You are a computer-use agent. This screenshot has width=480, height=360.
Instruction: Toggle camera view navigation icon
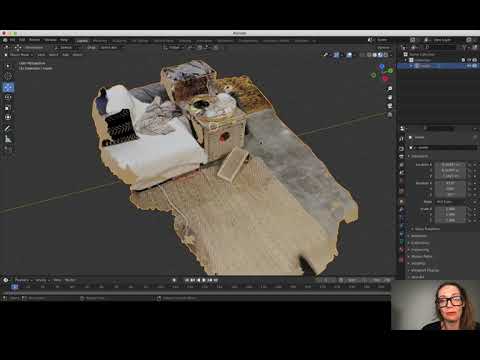tap(389, 106)
